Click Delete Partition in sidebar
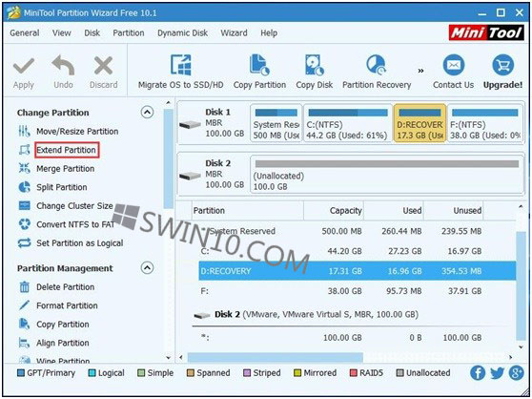This screenshot has height=399, width=532. (66, 287)
